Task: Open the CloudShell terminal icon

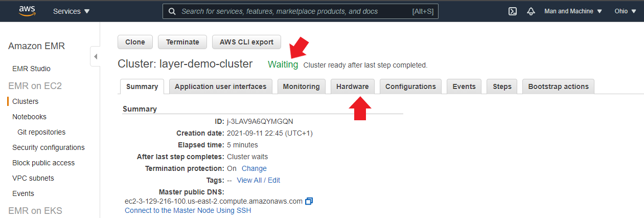Action: point(513,11)
